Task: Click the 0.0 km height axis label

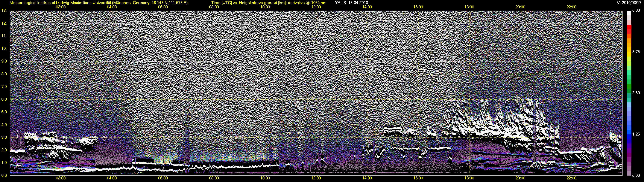Action: click(x=4, y=175)
